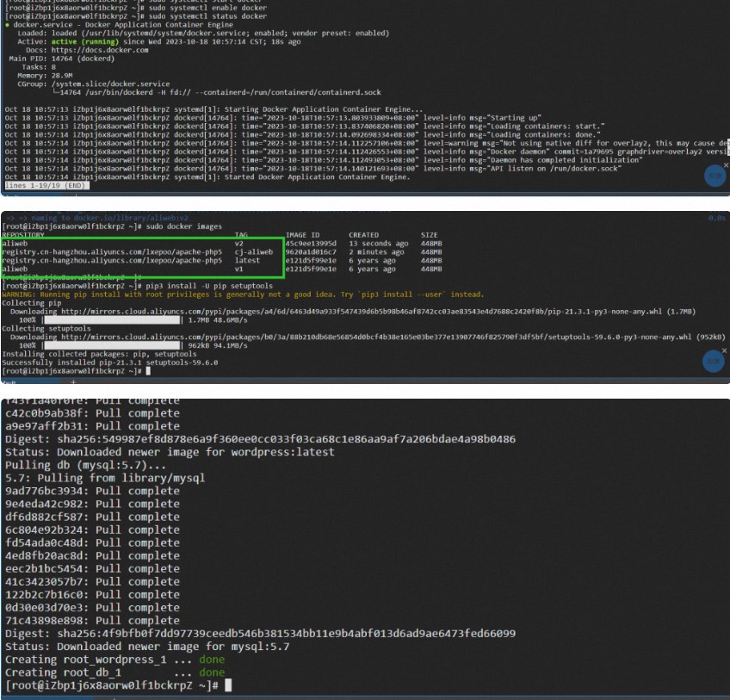The image size is (730, 700).
Task: Click the blue floating button in the pip install terminal
Action: tap(714, 361)
